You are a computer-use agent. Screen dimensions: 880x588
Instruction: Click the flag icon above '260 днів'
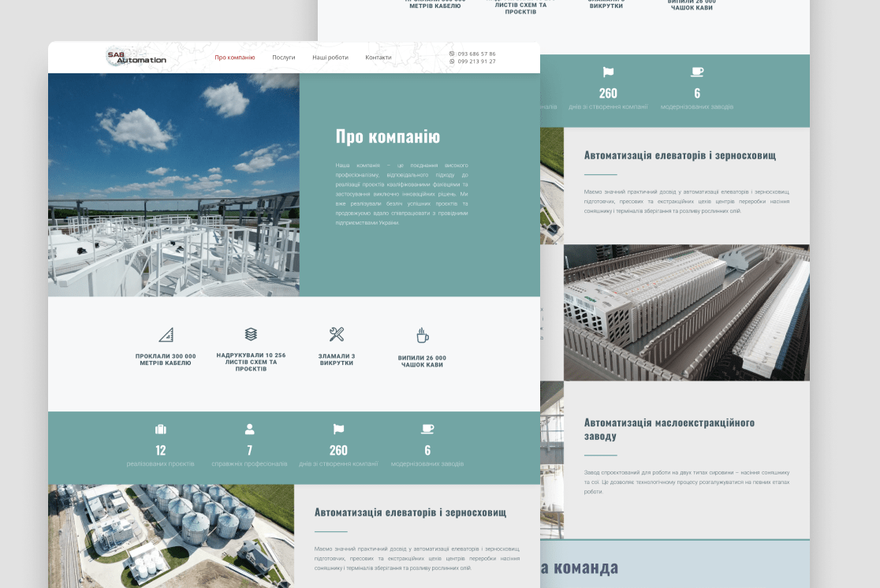pos(337,429)
